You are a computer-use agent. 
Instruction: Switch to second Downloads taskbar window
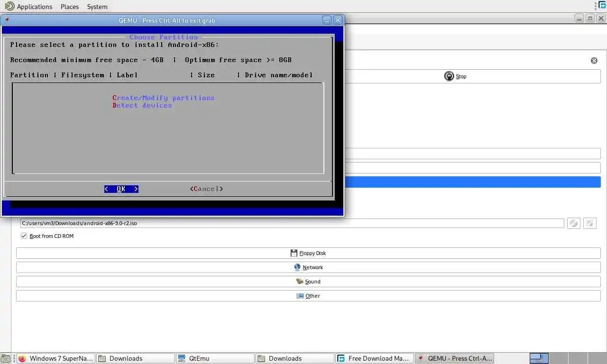(294, 358)
